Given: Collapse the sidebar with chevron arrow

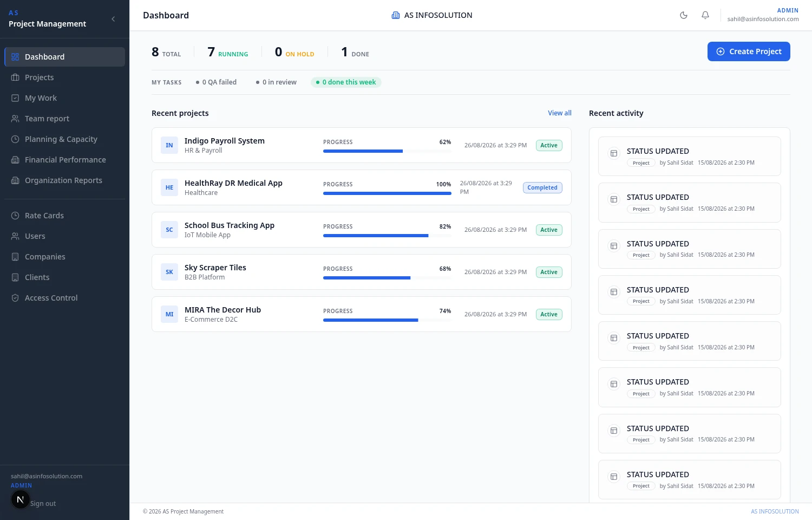Looking at the screenshot, I should tap(113, 19).
